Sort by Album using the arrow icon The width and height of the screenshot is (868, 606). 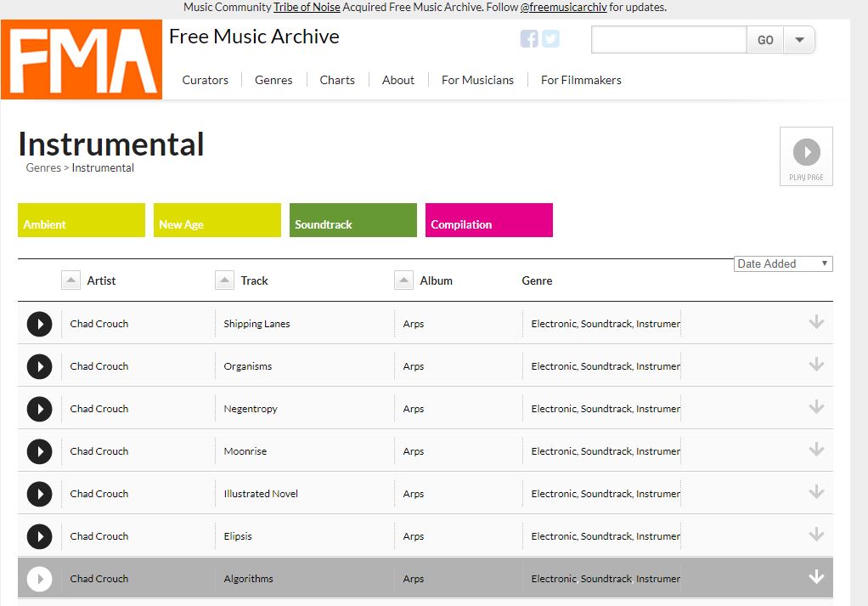pyautogui.click(x=403, y=280)
